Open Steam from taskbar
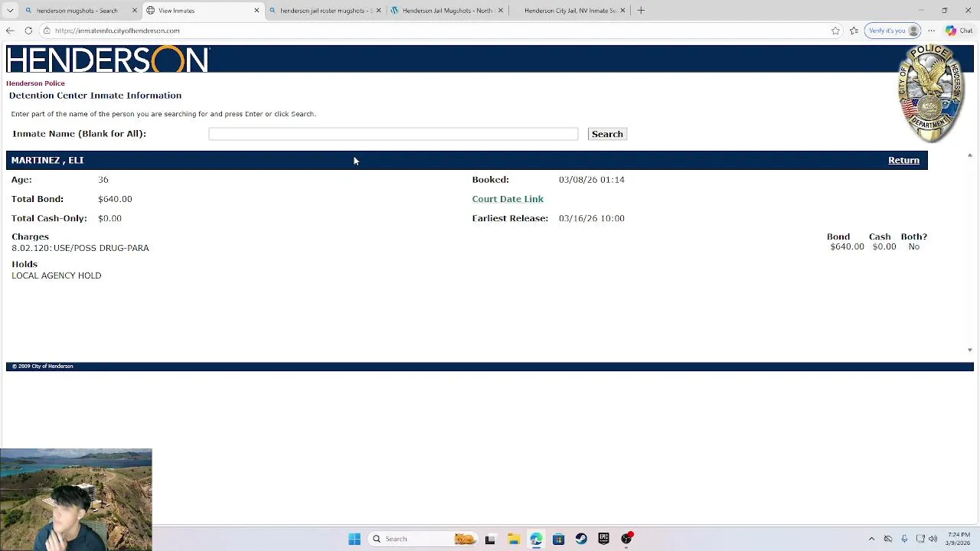This screenshot has width=980, height=551. (581, 539)
